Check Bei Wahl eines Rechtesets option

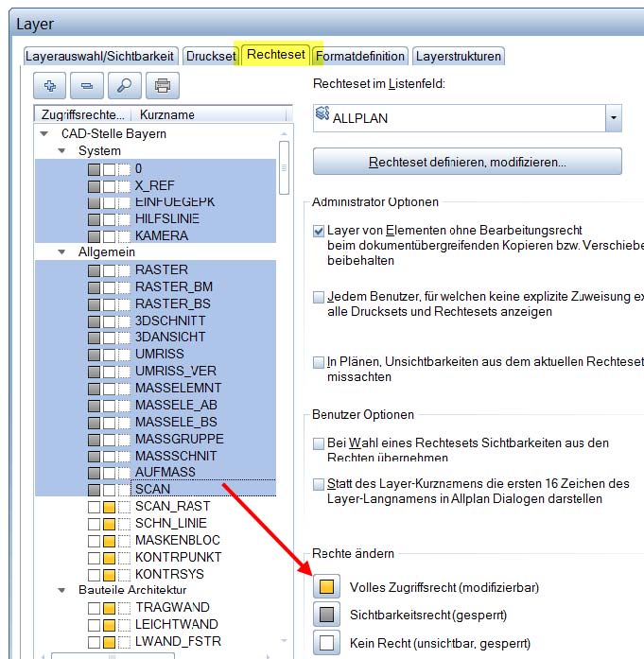coord(319,443)
